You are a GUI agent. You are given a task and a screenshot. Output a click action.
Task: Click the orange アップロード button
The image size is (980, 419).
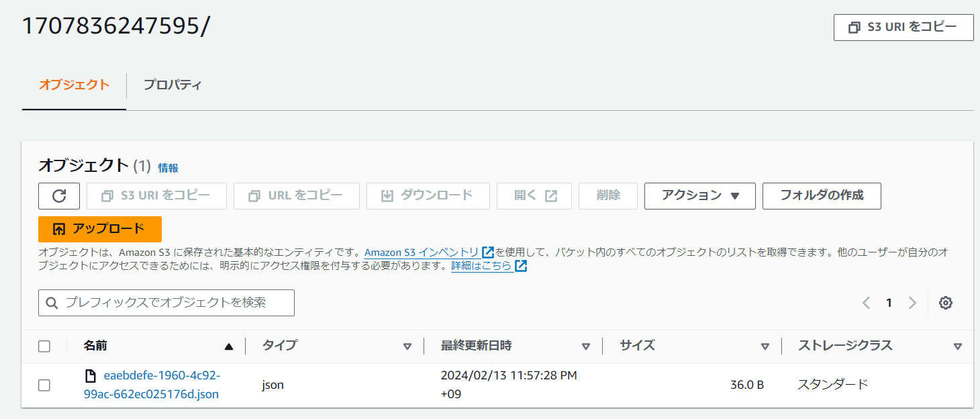click(100, 229)
